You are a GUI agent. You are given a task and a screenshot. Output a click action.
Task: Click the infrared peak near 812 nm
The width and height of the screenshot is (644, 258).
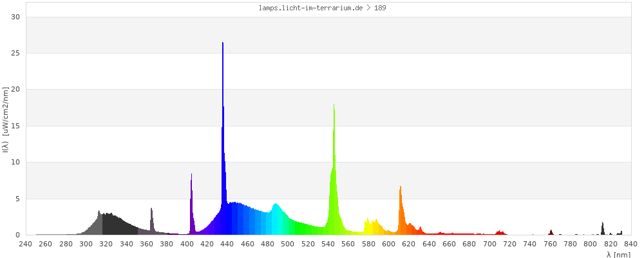point(603,229)
